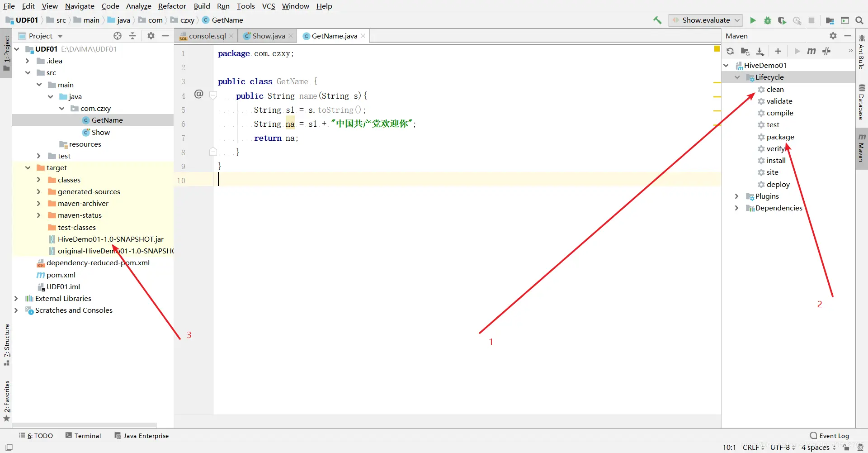The width and height of the screenshot is (868, 453).
Task: Open Project panel settings gear
Action: 151,36
